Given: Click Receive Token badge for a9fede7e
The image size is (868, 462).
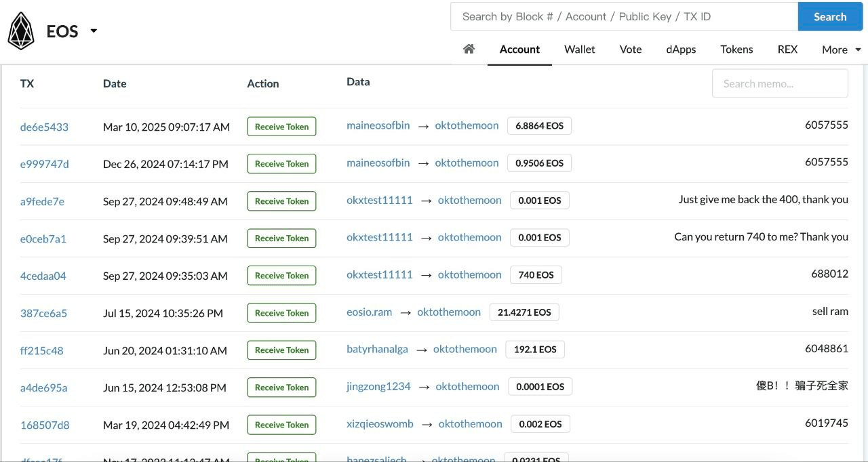Looking at the screenshot, I should [281, 201].
